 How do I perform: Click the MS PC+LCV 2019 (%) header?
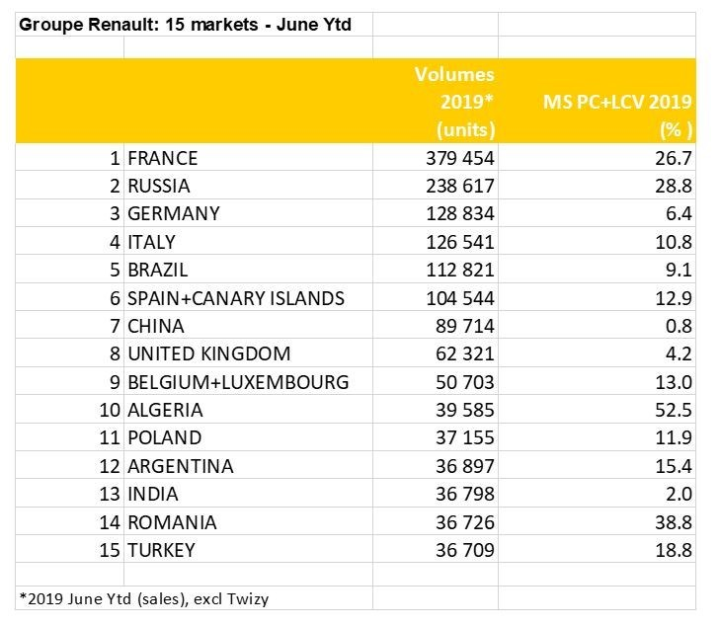pyautogui.click(x=617, y=115)
